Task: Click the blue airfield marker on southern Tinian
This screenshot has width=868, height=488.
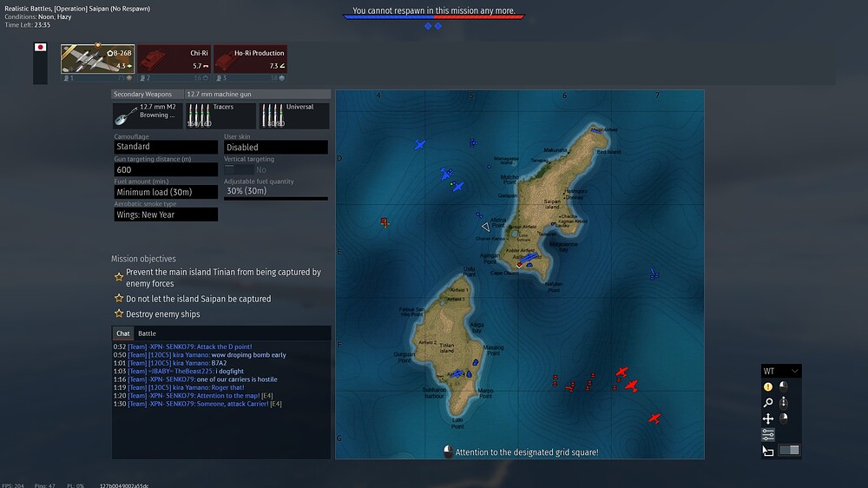Action: pyautogui.click(x=457, y=374)
